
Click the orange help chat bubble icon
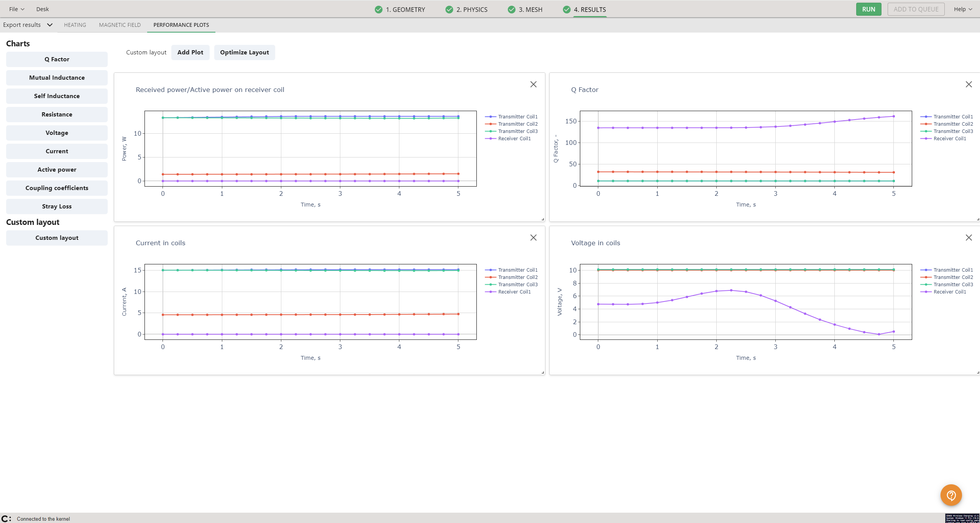coord(950,495)
